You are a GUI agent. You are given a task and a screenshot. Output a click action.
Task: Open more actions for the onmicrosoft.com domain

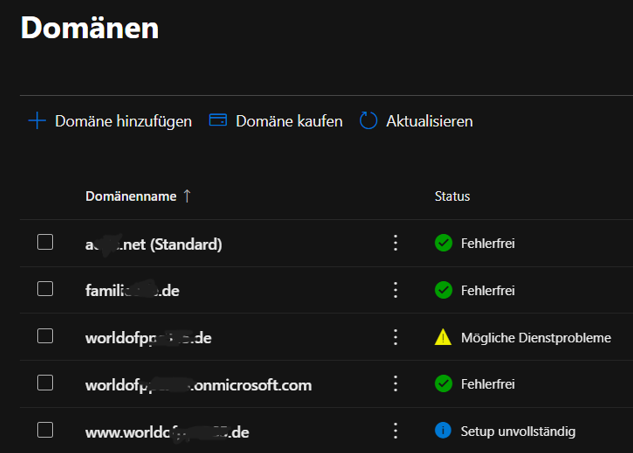point(395,384)
